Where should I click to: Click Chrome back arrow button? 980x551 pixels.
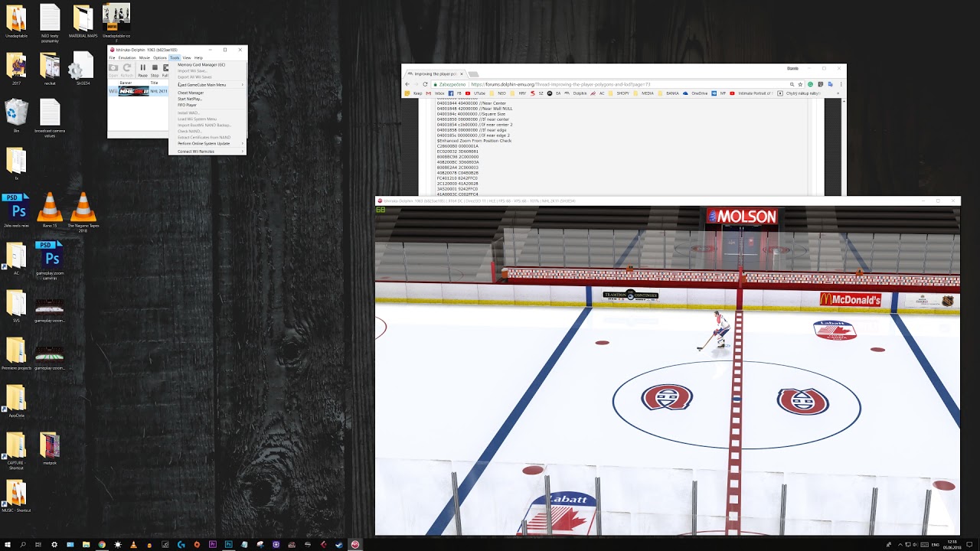[407, 84]
